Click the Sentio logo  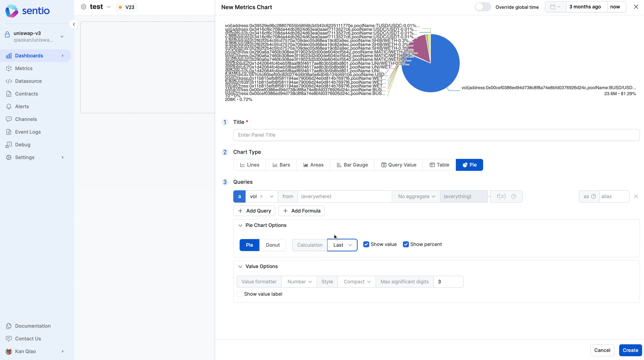point(27,11)
